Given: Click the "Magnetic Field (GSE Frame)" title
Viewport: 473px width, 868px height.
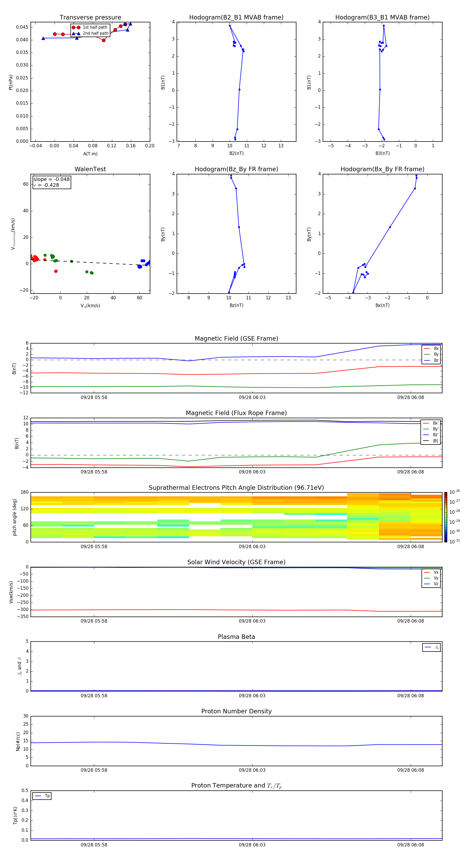Looking at the screenshot, I should coord(236,339).
